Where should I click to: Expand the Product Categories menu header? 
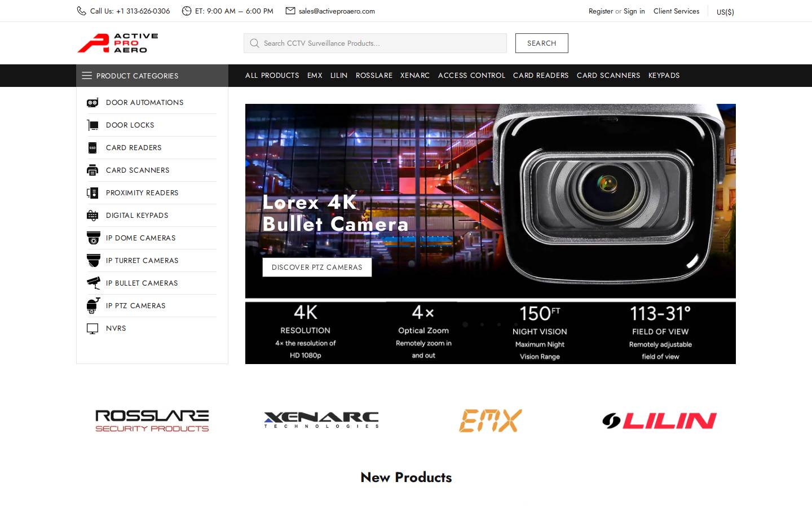pyautogui.click(x=152, y=76)
